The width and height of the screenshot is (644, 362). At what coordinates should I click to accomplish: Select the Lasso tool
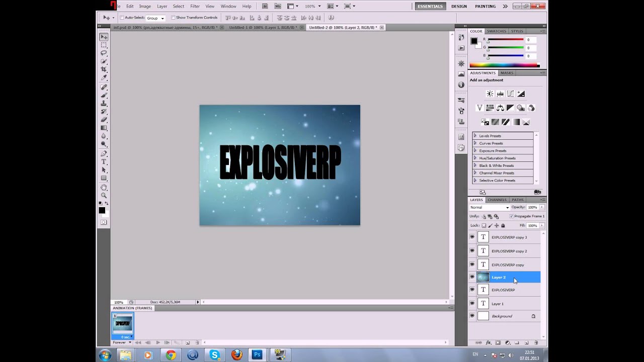coord(104,53)
